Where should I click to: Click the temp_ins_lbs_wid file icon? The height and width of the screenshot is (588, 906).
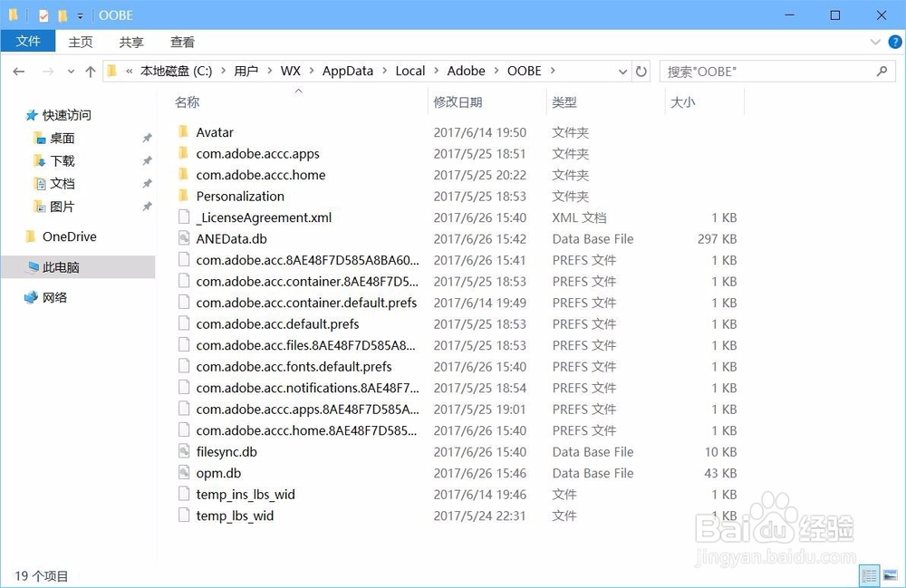(184, 495)
